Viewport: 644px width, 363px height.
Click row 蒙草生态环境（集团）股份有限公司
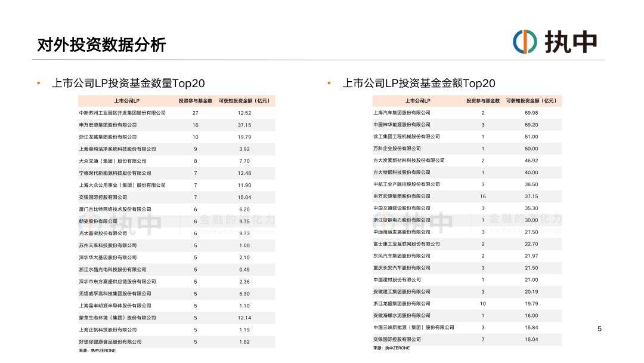pyautogui.click(x=177, y=318)
